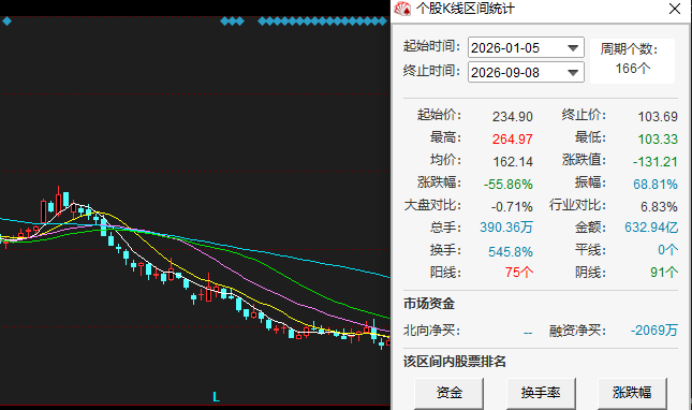The width and height of the screenshot is (692, 410).
Task: Close the 个股K线区间统计 dialog
Action: (674, 9)
